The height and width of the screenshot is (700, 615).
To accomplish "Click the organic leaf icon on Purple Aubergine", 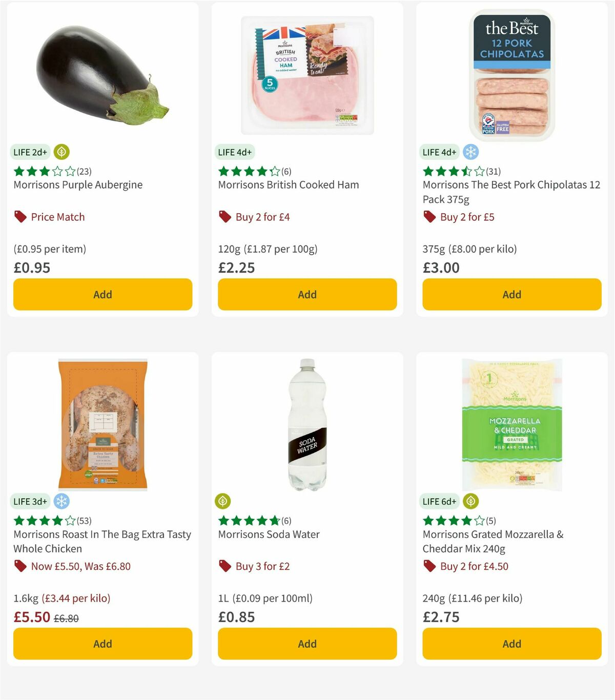I will 61,152.
